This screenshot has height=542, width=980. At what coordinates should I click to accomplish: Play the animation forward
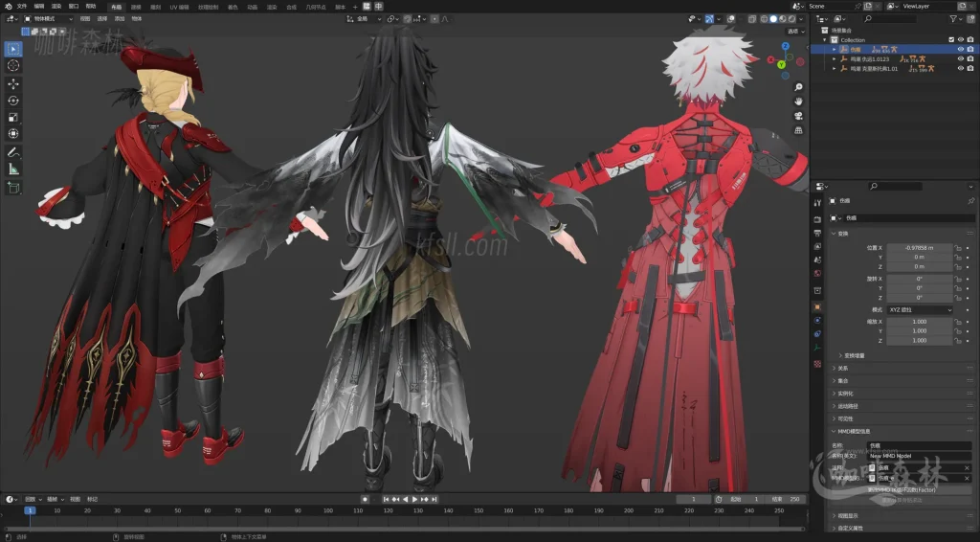(x=414, y=499)
